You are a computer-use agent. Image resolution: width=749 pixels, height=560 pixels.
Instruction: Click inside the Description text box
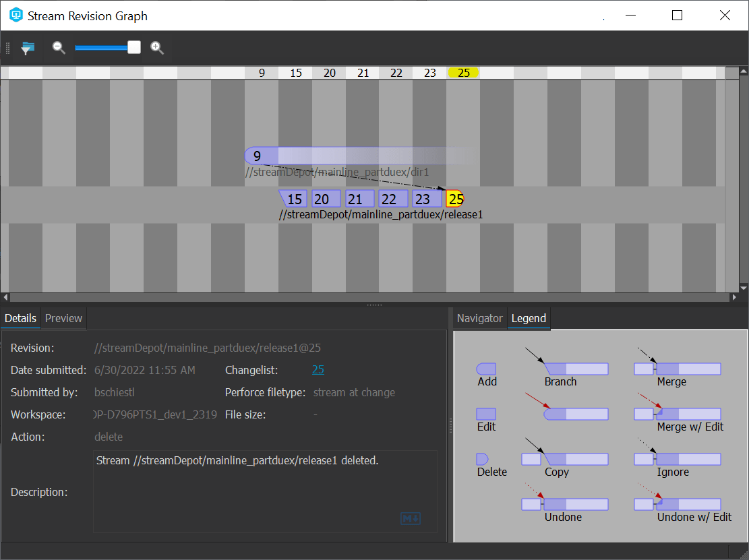pyautogui.click(x=264, y=492)
